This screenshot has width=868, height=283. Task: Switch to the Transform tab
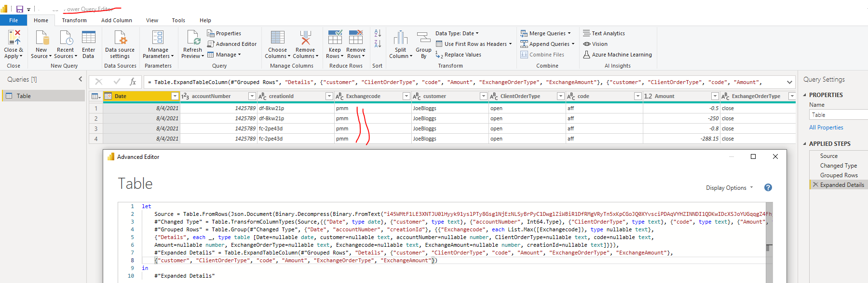click(74, 20)
